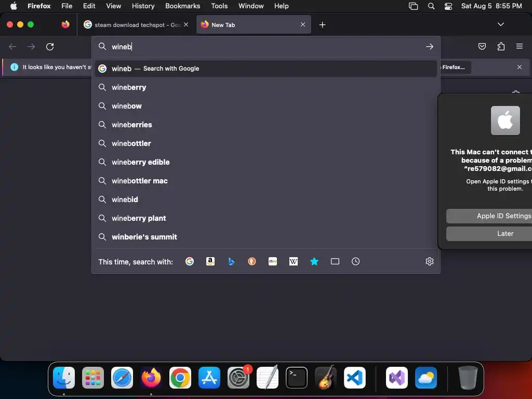Open Spotlight search in menu bar
The image size is (532, 399).
point(431,6)
